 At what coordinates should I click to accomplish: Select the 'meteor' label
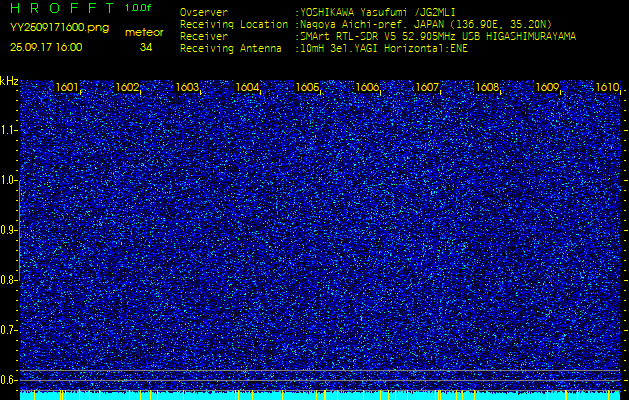[x=144, y=33]
